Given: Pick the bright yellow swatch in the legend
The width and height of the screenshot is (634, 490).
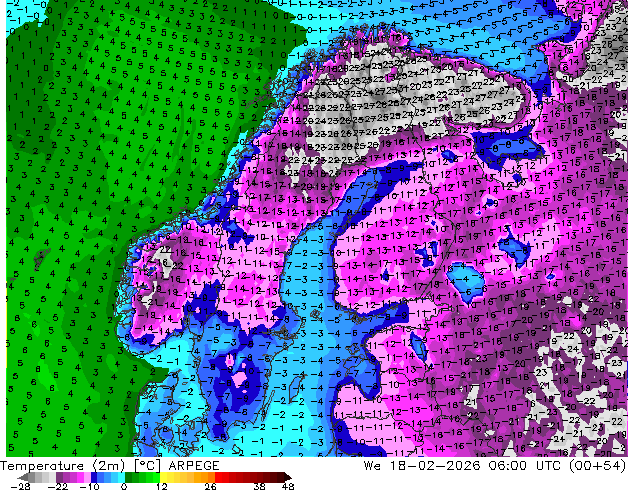Looking at the screenshot, I should pyautogui.click(x=163, y=477).
